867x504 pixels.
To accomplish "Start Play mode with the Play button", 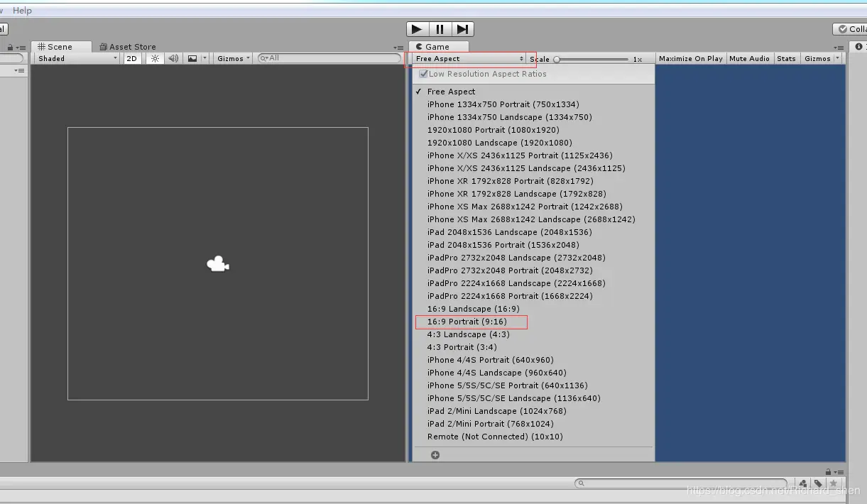I will (x=418, y=29).
